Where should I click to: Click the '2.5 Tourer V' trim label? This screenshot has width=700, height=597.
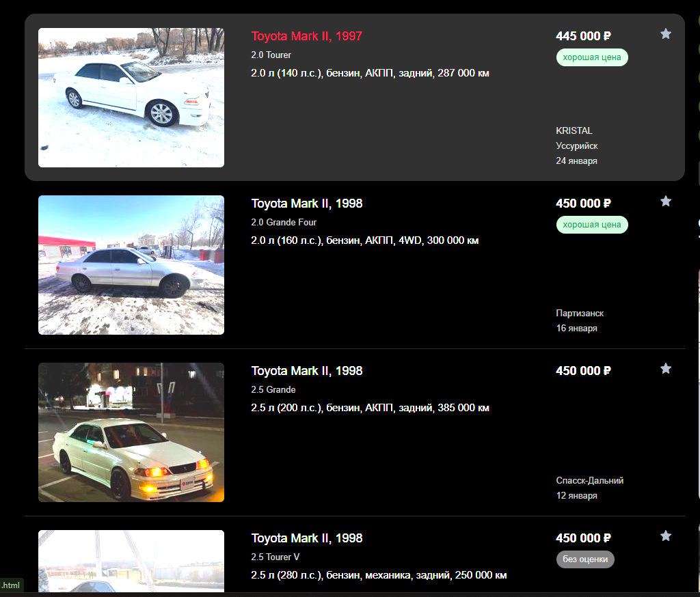(275, 557)
